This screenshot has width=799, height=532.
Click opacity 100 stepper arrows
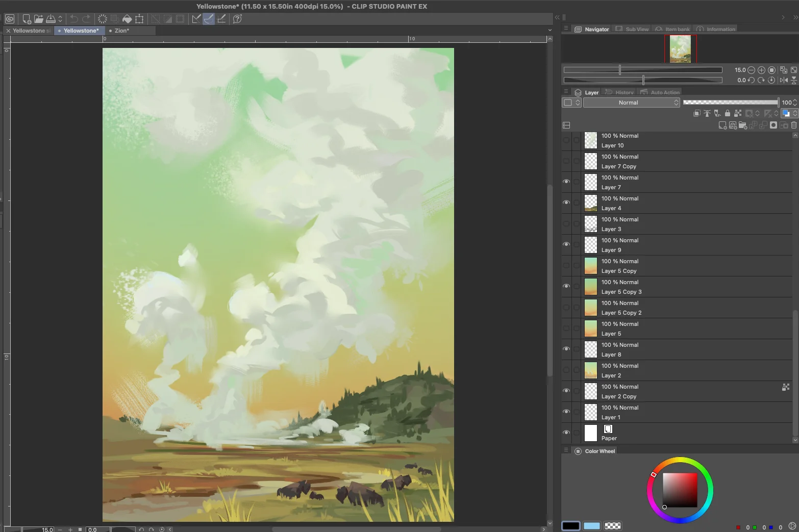coord(795,103)
